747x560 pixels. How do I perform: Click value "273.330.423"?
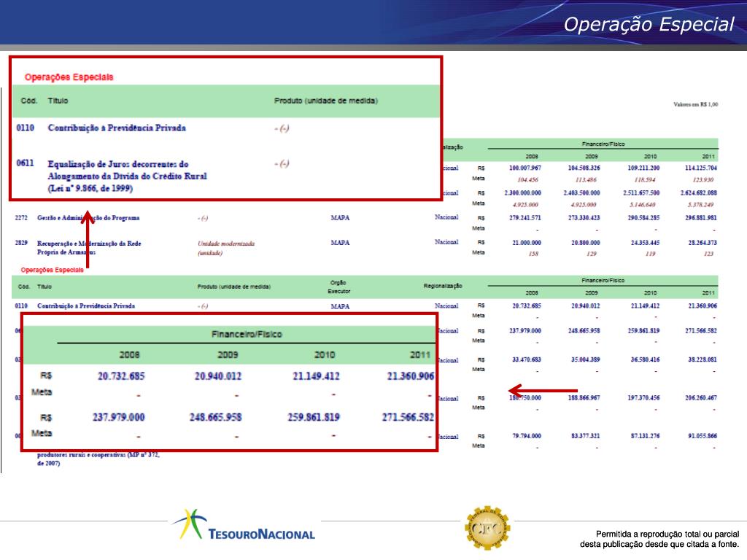pos(584,218)
